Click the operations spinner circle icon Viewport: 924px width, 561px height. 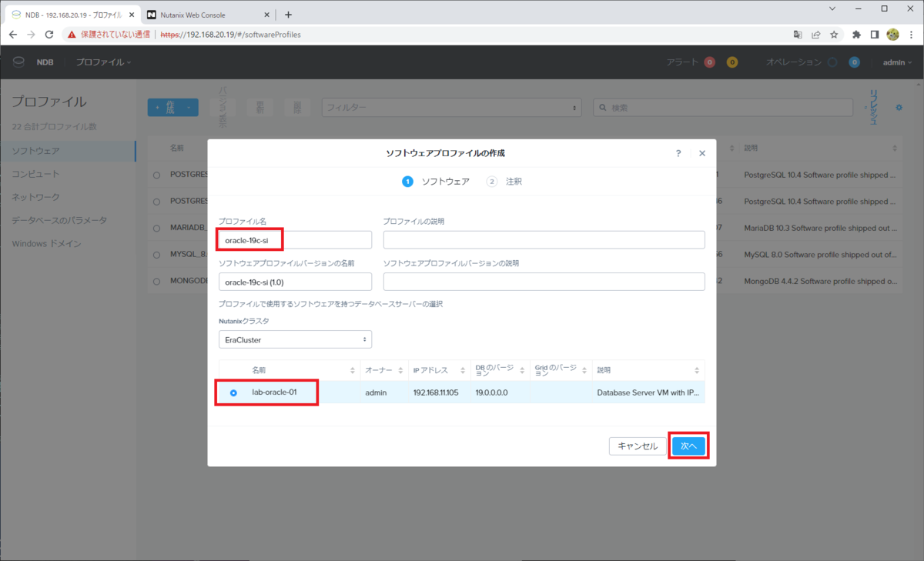[832, 62]
